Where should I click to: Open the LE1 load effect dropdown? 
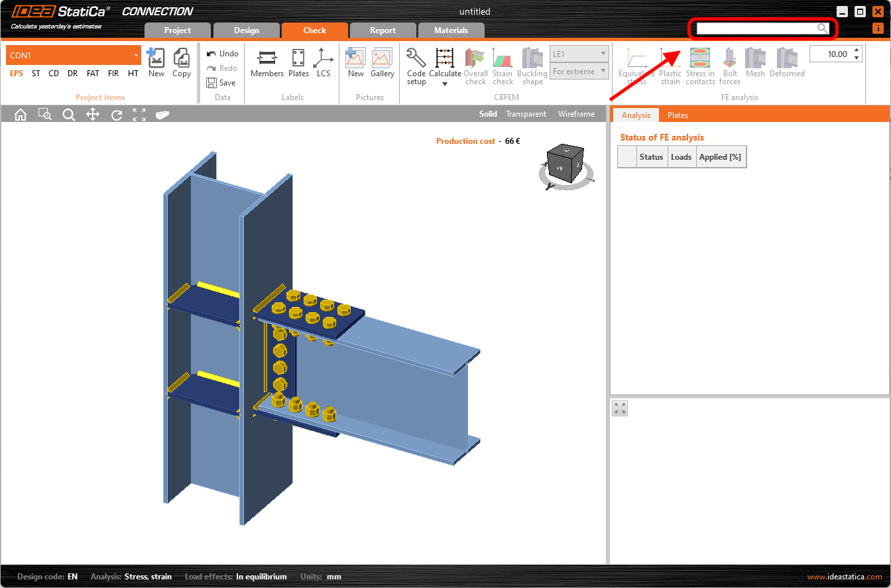[x=579, y=54]
